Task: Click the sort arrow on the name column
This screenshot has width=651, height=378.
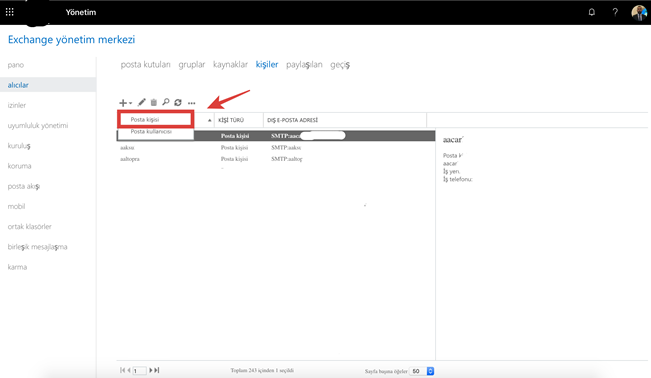Action: [x=209, y=120]
